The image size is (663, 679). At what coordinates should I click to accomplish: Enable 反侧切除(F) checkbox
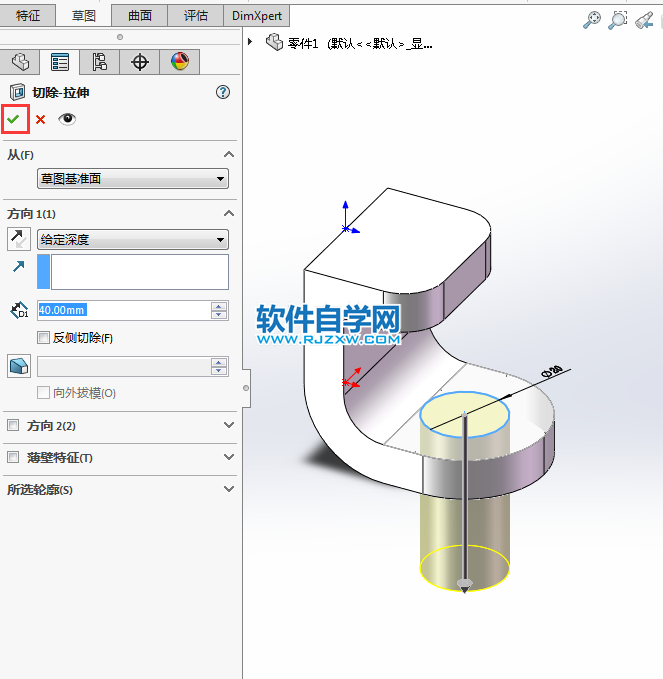[x=43, y=337]
